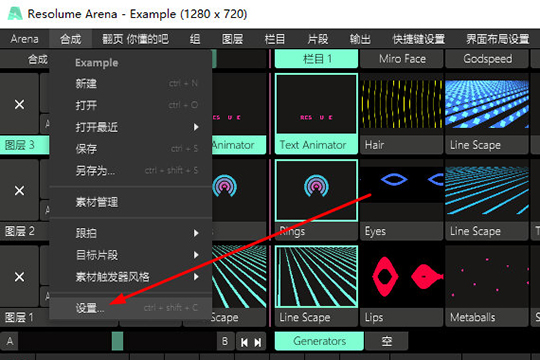Open the 栏目 menu
Viewport: 540px width, 360px height.
(274, 39)
